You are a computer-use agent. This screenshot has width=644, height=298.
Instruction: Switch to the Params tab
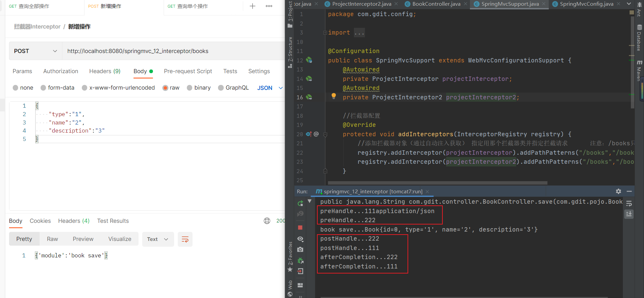click(x=22, y=71)
